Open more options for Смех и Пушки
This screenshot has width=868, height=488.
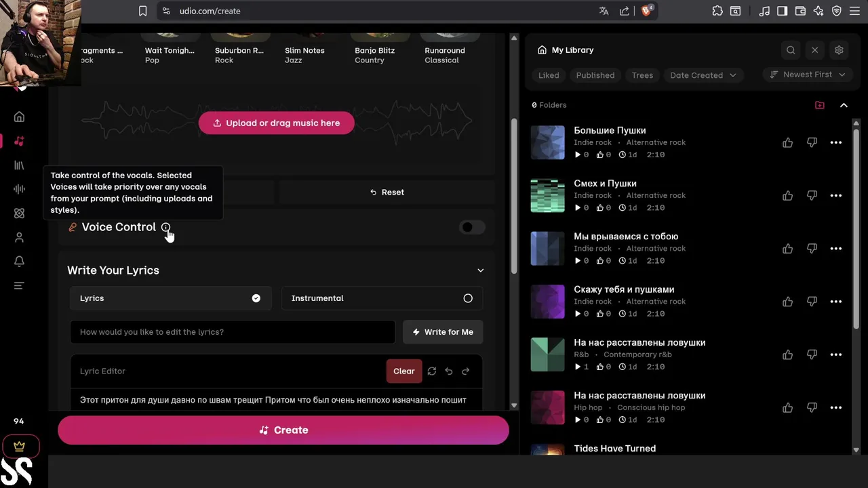pos(836,195)
